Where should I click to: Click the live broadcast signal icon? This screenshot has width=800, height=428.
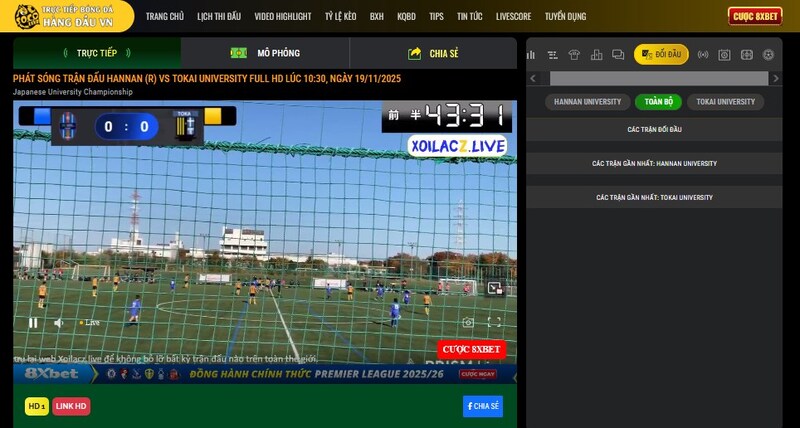702,55
